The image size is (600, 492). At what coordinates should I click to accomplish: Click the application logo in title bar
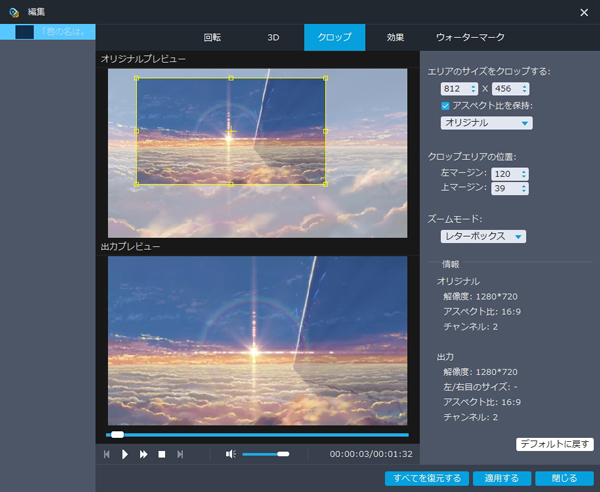pyautogui.click(x=14, y=13)
